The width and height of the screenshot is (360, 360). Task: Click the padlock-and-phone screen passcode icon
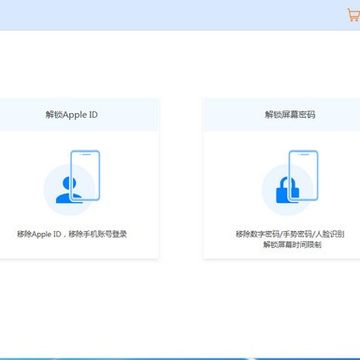point(290,182)
